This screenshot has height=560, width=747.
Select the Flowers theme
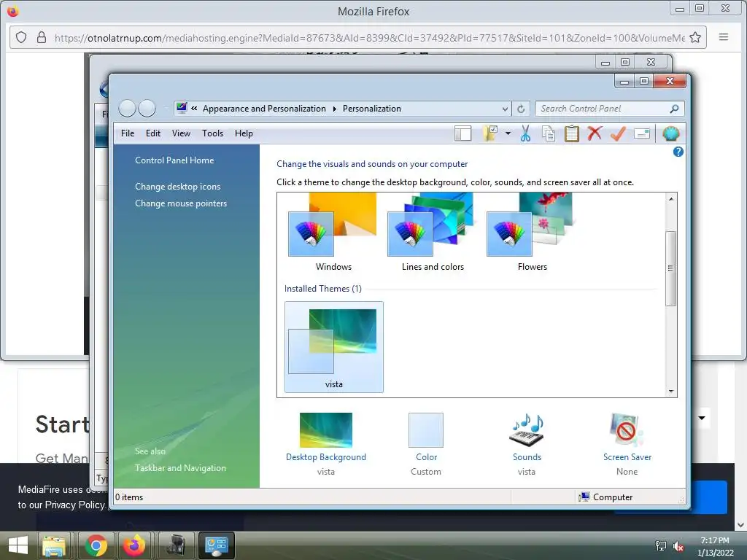[532, 233]
